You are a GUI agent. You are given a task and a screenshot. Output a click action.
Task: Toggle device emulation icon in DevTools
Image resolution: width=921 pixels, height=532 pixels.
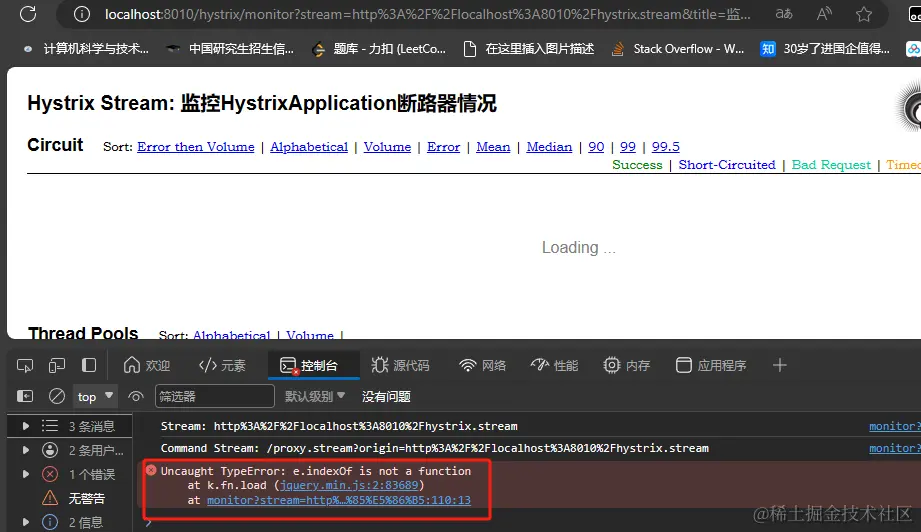(57, 365)
